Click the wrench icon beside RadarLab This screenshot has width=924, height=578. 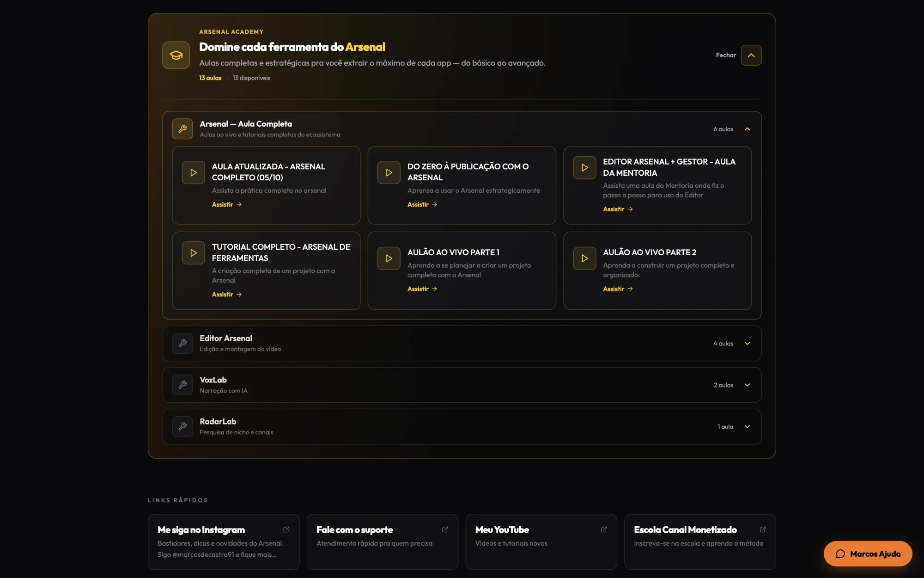pyautogui.click(x=182, y=427)
